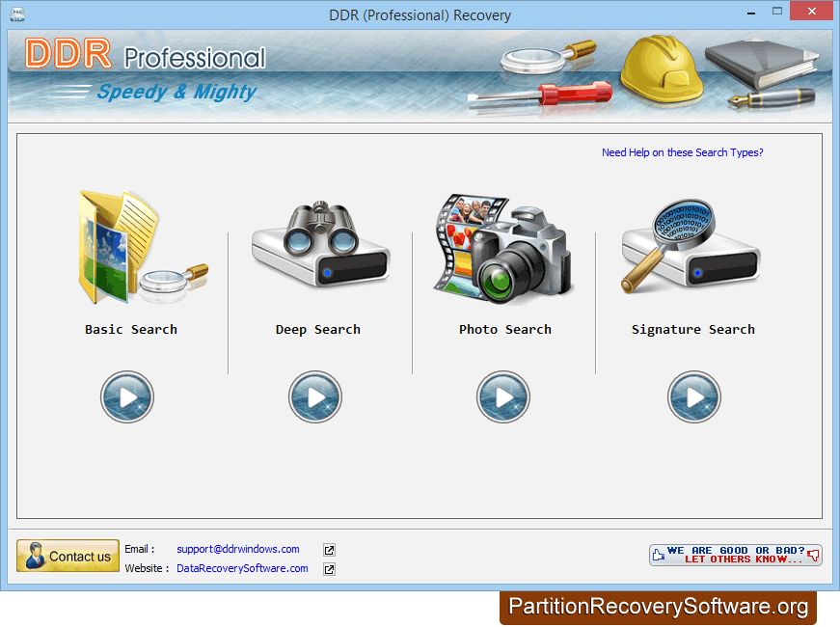Launch Photo Search via its play button
This screenshot has height=627, width=840.
(x=503, y=397)
